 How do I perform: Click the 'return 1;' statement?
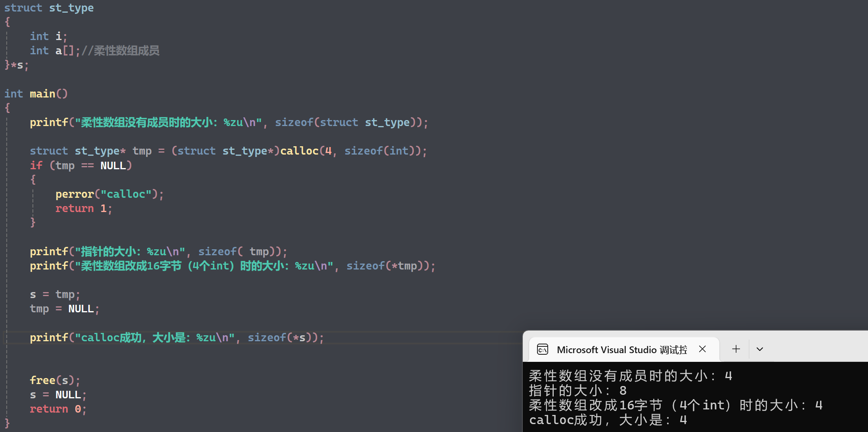point(83,208)
